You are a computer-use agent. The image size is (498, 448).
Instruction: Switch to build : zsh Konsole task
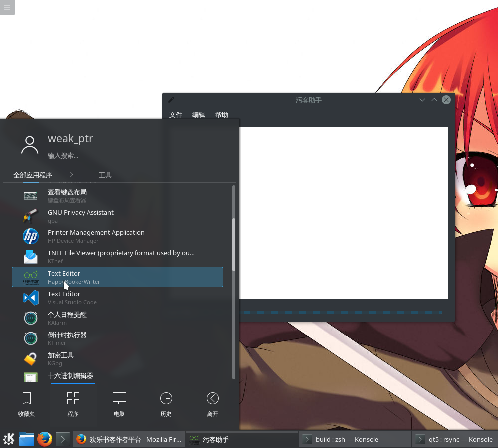click(x=355, y=439)
